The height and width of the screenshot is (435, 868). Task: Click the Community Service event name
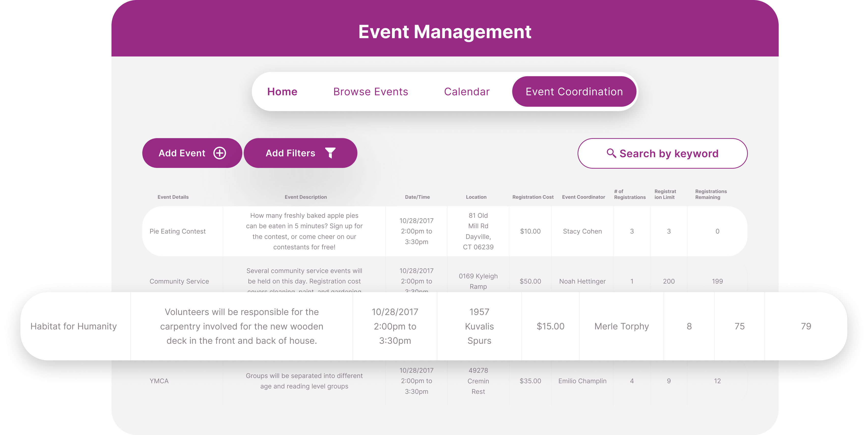(x=179, y=281)
